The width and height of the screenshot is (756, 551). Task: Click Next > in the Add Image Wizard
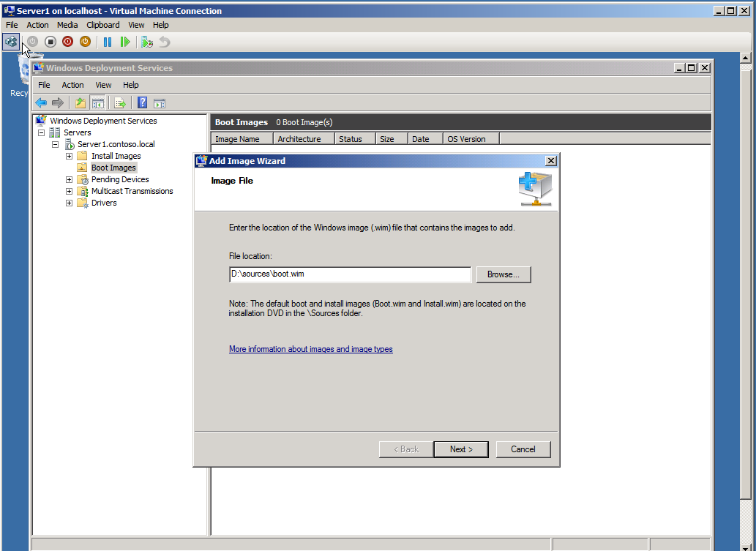[x=461, y=449]
